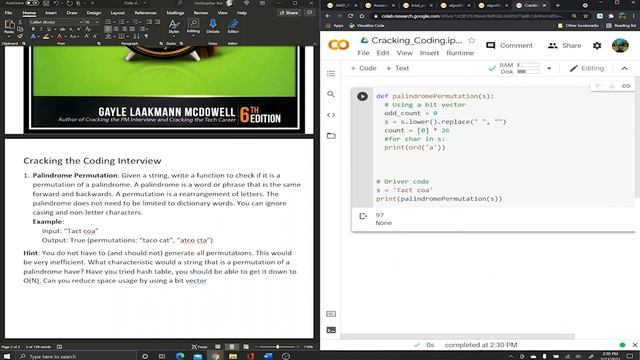Add a new Code cell
The image size is (640, 360).
[x=363, y=68]
